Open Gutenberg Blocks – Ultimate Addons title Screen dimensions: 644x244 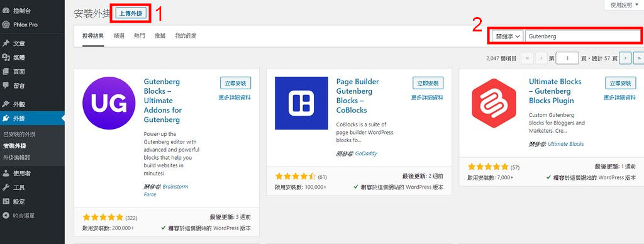point(163,101)
